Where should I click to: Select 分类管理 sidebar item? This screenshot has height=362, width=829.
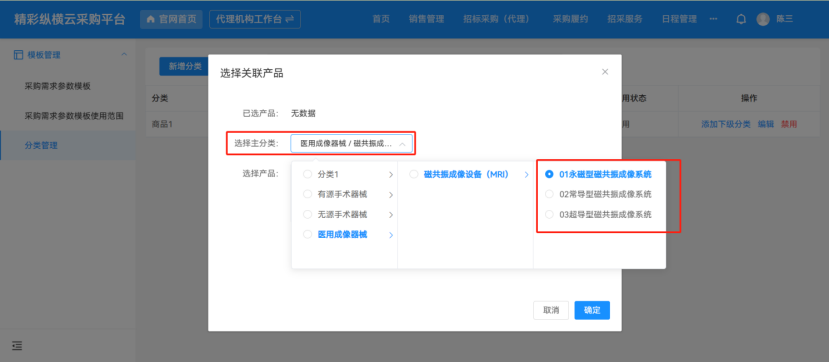(68, 145)
